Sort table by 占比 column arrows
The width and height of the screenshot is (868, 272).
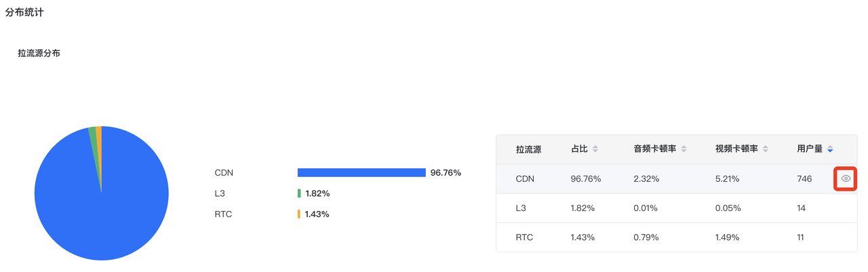coord(595,149)
